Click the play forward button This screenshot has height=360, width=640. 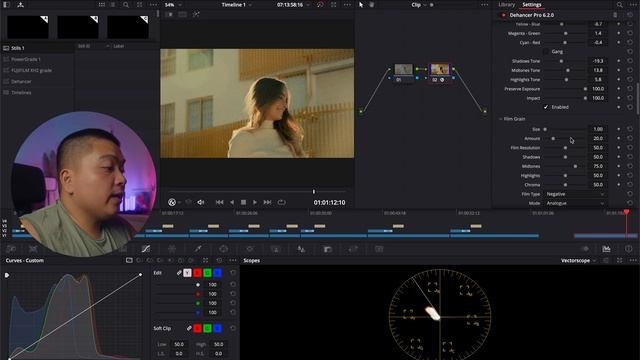pyautogui.click(x=255, y=202)
